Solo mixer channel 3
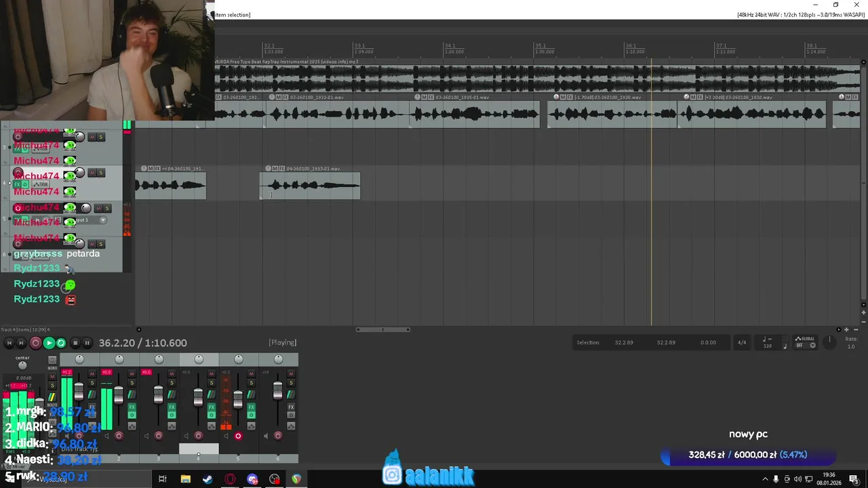 pos(172,382)
